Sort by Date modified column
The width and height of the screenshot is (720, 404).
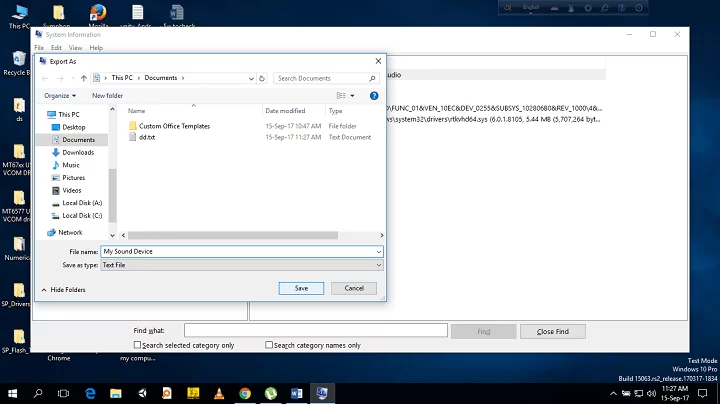click(x=285, y=111)
